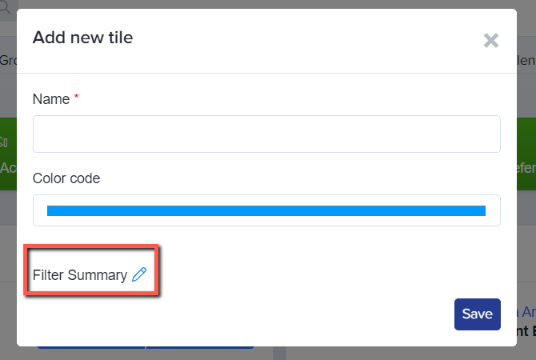The image size is (536, 360).
Task: Open the green 'Ac' tile behind dialog
Action: coord(8,154)
